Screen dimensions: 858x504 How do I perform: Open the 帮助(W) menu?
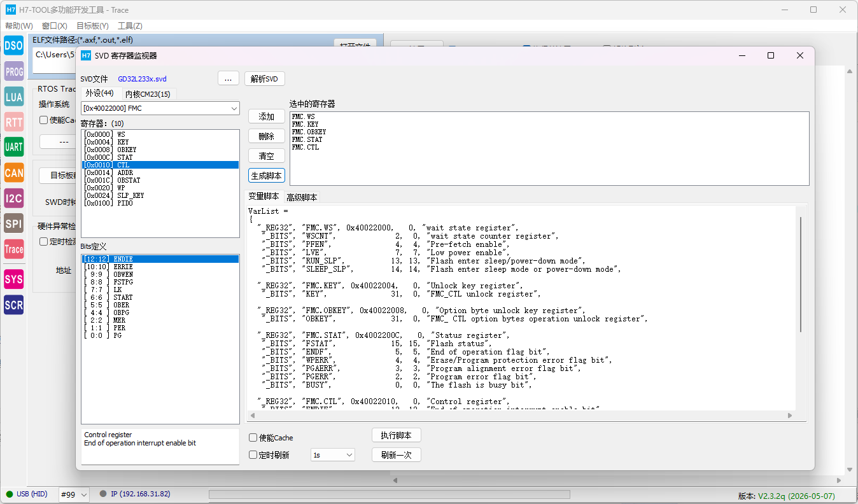coord(19,26)
